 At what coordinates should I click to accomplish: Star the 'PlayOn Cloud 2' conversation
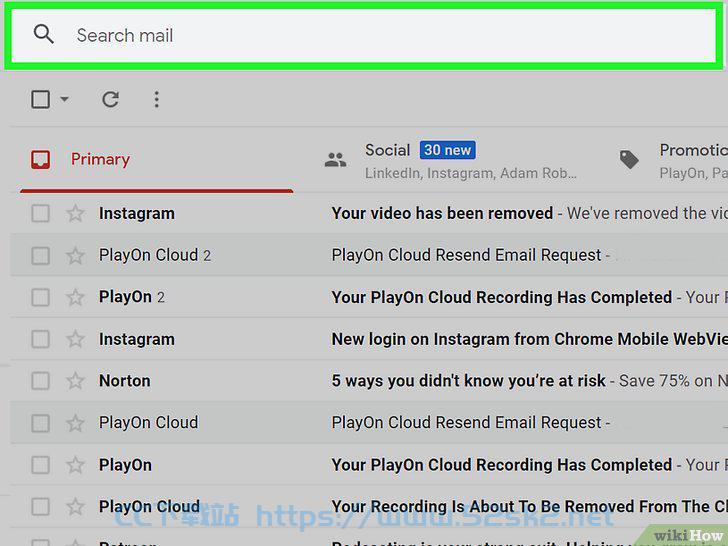point(75,255)
